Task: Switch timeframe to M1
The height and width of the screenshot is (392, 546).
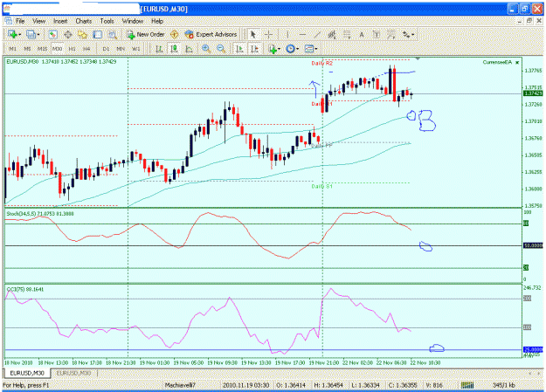Action: (x=12, y=49)
